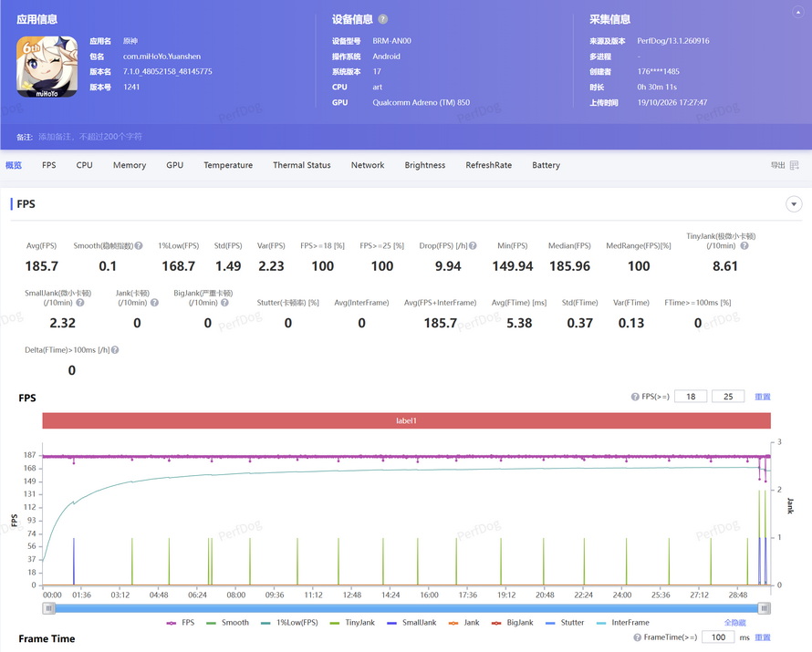Image resolution: width=812 pixels, height=652 pixels.
Task: Toggle the TinyJank legend series
Action: pos(352,623)
